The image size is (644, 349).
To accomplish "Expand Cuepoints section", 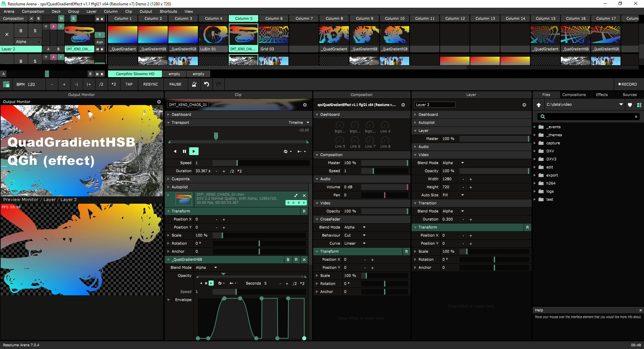I will (169, 179).
